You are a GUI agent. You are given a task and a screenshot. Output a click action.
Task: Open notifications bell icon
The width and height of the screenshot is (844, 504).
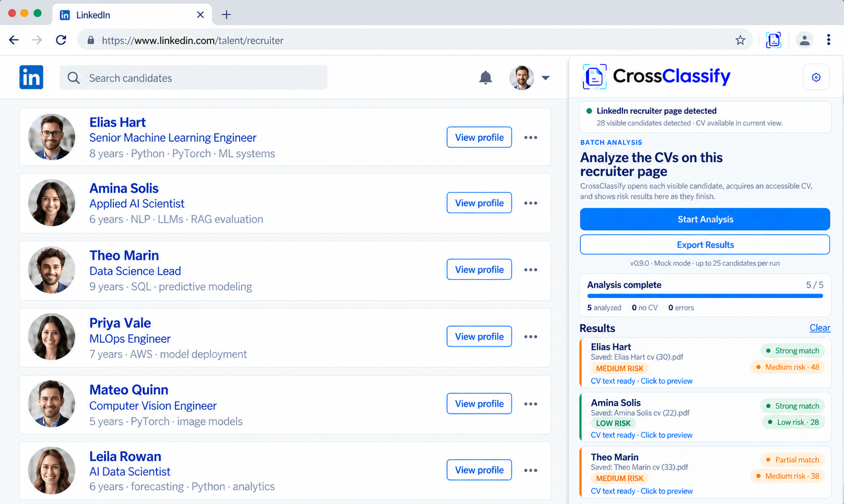[485, 77]
